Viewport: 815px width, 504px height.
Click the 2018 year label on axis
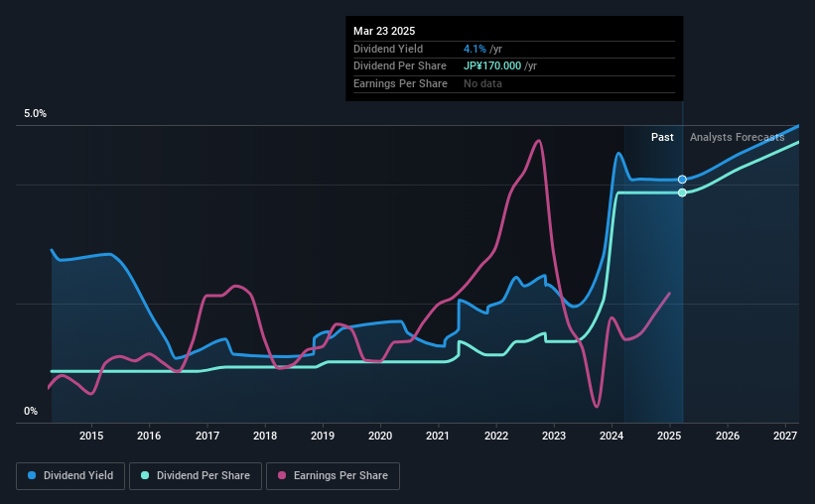(x=265, y=436)
